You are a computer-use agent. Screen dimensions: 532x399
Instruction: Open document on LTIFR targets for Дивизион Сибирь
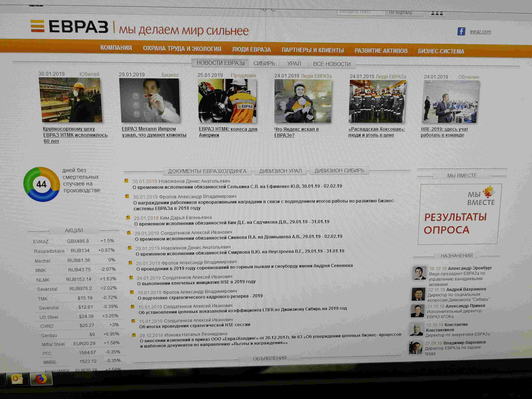[x=242, y=310]
